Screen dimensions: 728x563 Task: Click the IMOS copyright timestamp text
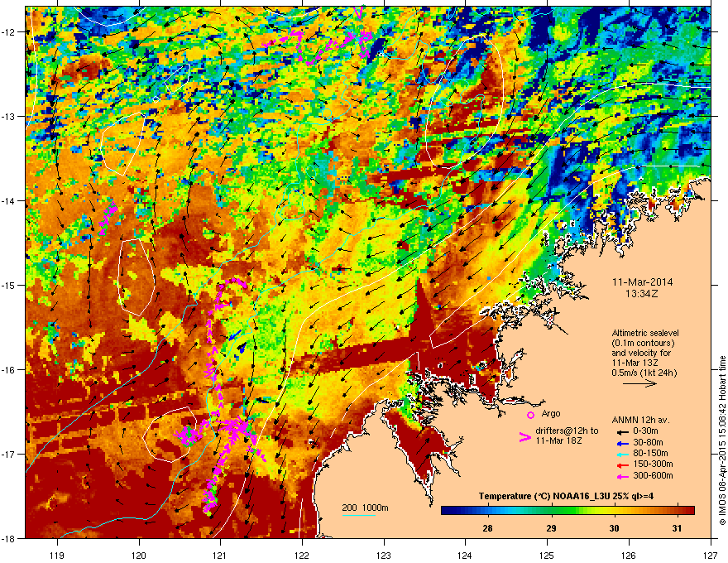click(722, 440)
